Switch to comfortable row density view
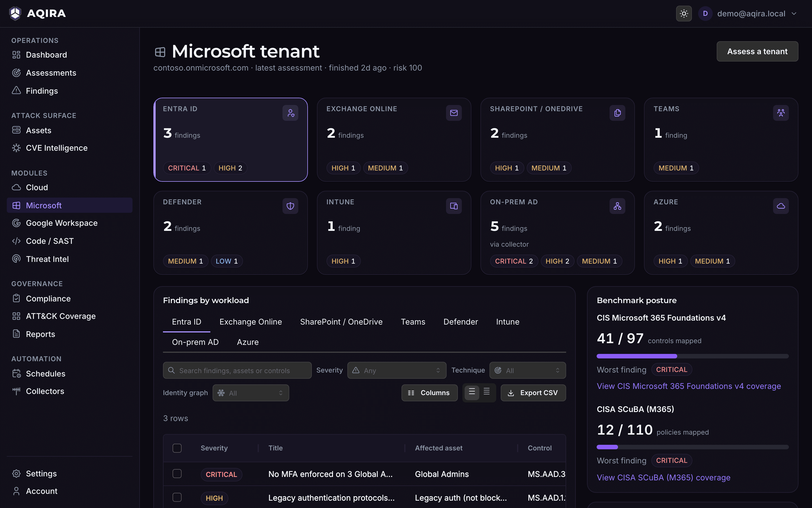Viewport: 812px width, 508px height. [472, 392]
